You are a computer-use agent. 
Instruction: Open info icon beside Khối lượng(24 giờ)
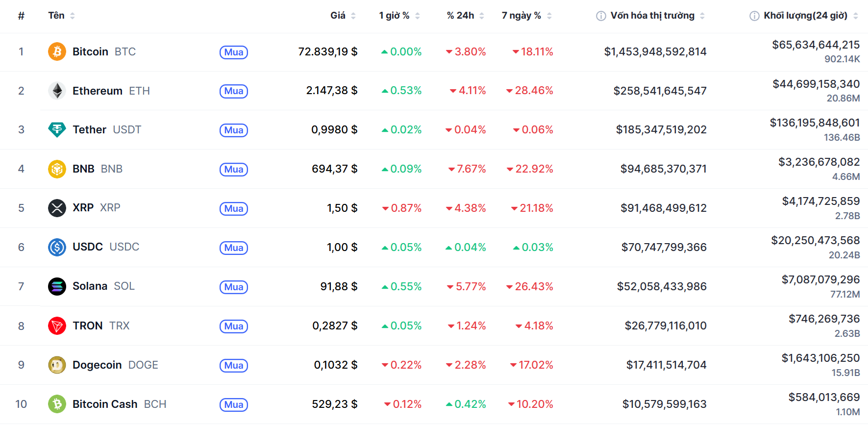point(754,16)
